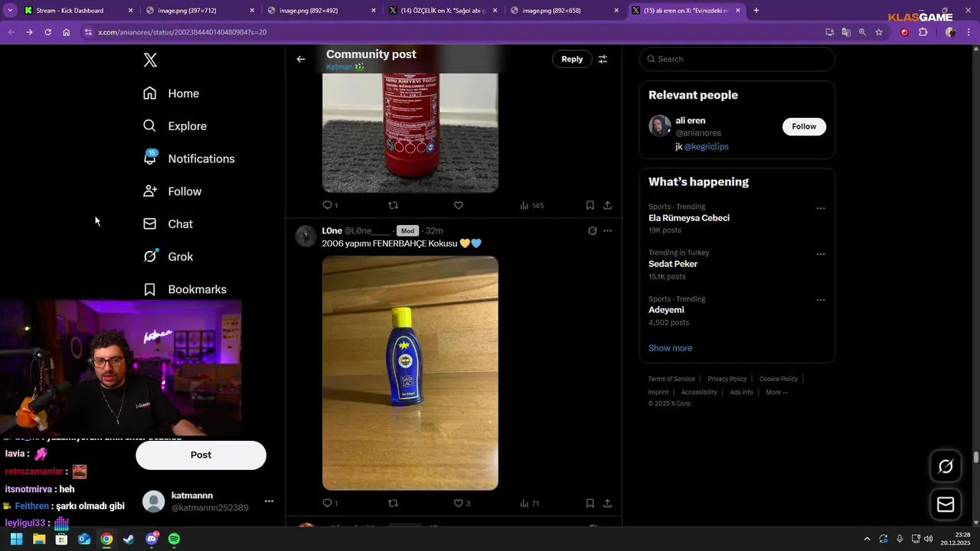Click the X logo icon
This screenshot has height=551, width=980.
(x=150, y=60)
